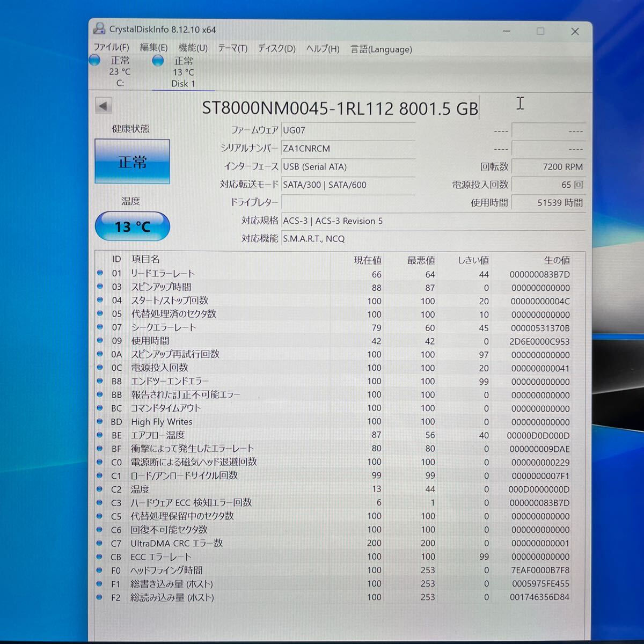The height and width of the screenshot is (644, 644).
Task: Click the status dot for 0A スピンアップ再試行回数
Action: click(x=99, y=354)
